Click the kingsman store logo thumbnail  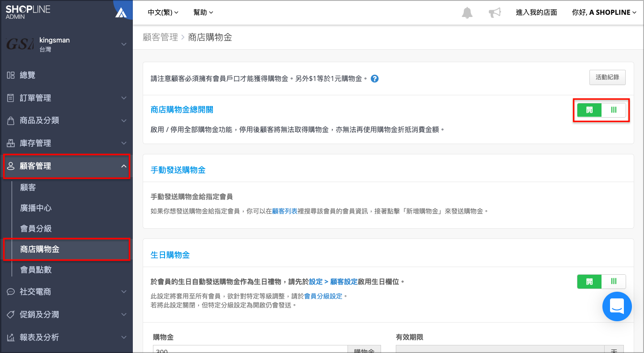pyautogui.click(x=20, y=44)
